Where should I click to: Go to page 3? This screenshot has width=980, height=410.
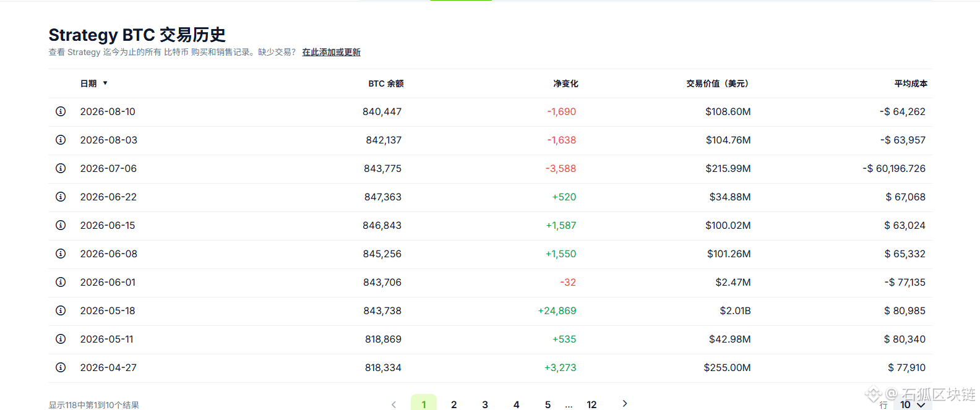[x=485, y=404]
